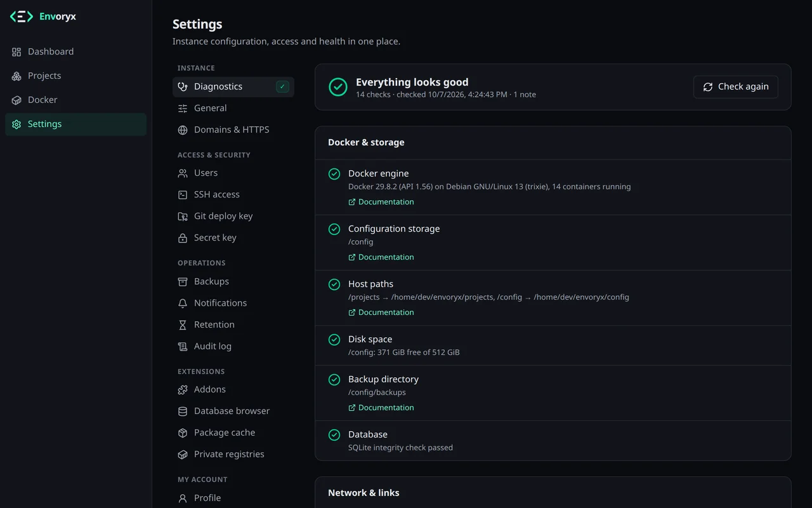The height and width of the screenshot is (508, 812).
Task: Open Documentation link under Configuration storage
Action: coord(381,257)
